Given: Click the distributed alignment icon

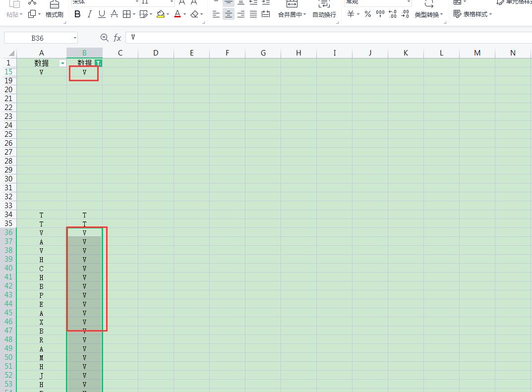Looking at the screenshot, I should 266,14.
